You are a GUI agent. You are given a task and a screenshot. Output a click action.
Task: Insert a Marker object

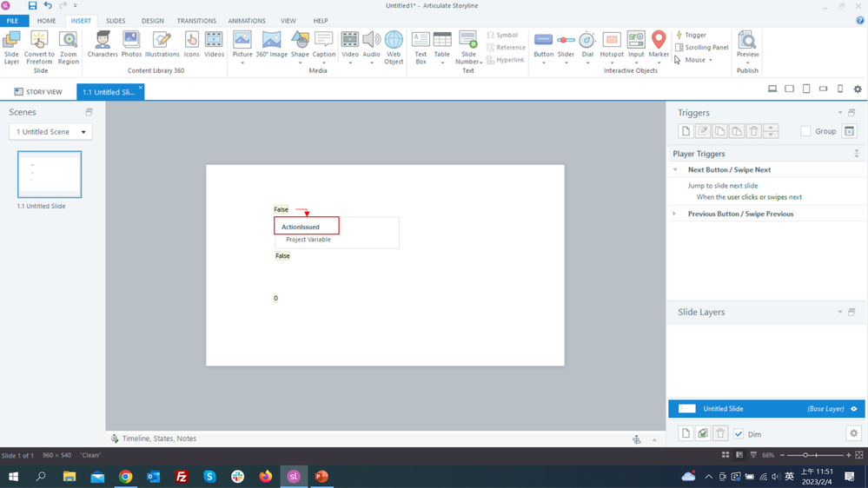pyautogui.click(x=659, y=47)
